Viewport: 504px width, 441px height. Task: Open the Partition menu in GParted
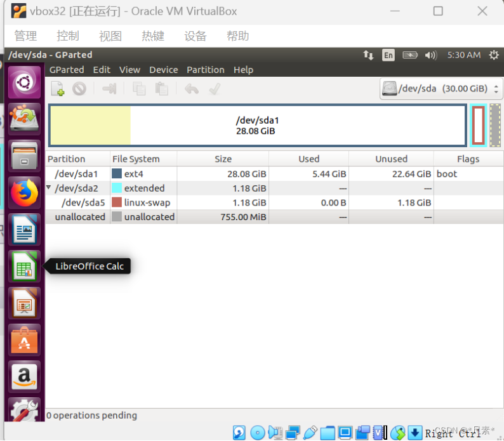click(x=206, y=70)
